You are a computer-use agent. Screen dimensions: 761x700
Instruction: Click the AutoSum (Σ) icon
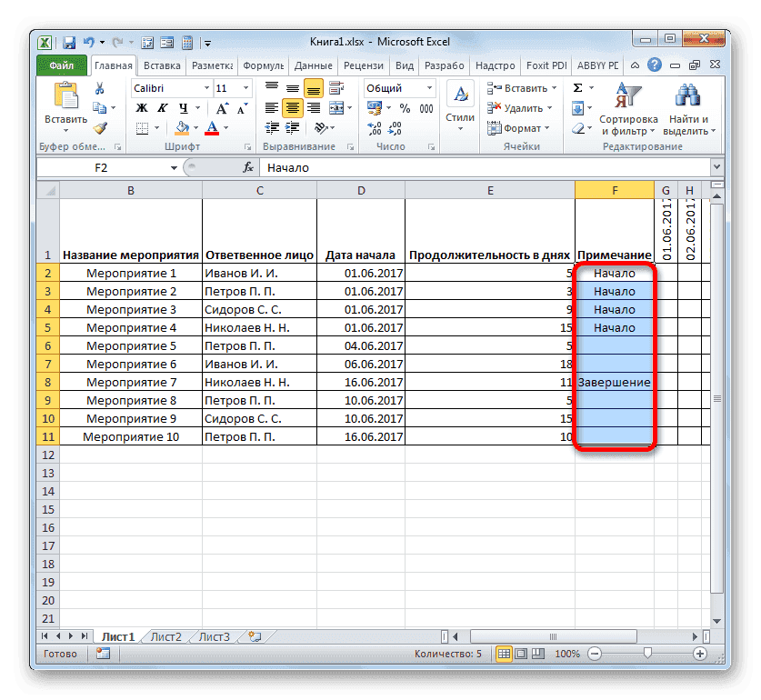coord(576,86)
